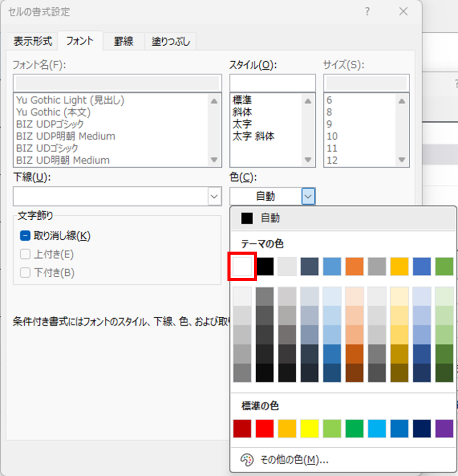Select BIZ UD明朝 Medium font
Viewport: 458px width, 476px height.
tap(63, 160)
